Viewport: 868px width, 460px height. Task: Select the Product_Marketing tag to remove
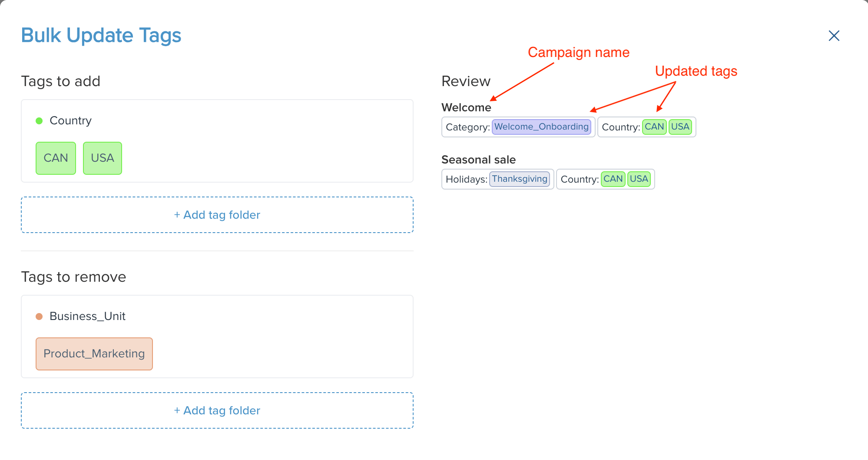[x=94, y=354]
